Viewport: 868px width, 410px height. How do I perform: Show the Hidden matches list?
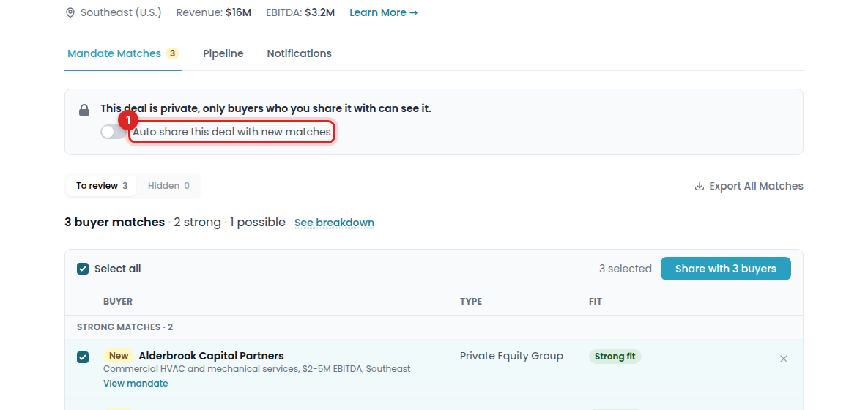pyautogui.click(x=168, y=186)
